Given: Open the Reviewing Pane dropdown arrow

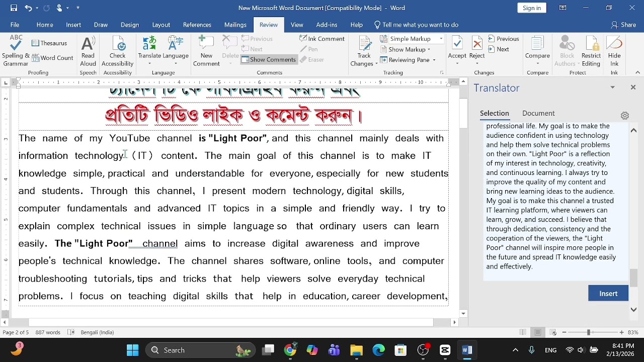Looking at the screenshot, I should tap(434, 60).
